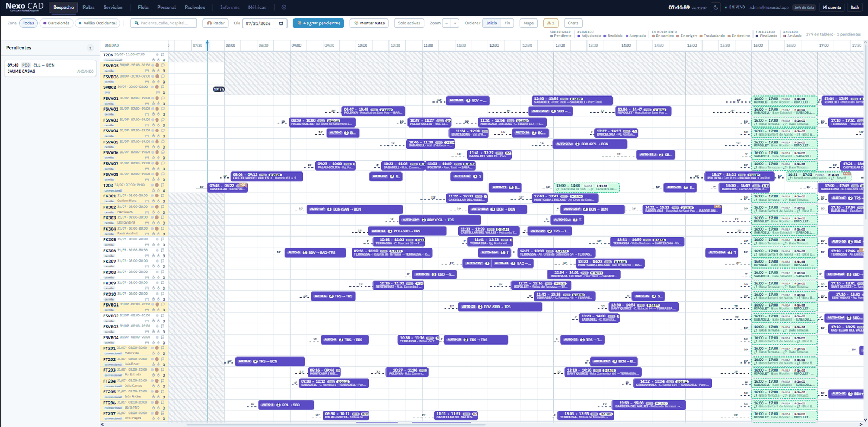Open the warning alerts button showing 1

point(551,23)
